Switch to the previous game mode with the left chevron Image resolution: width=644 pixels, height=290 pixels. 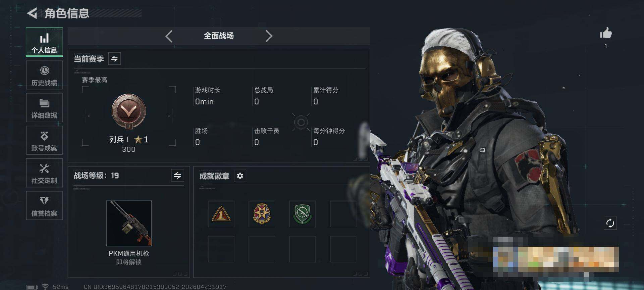click(x=169, y=36)
